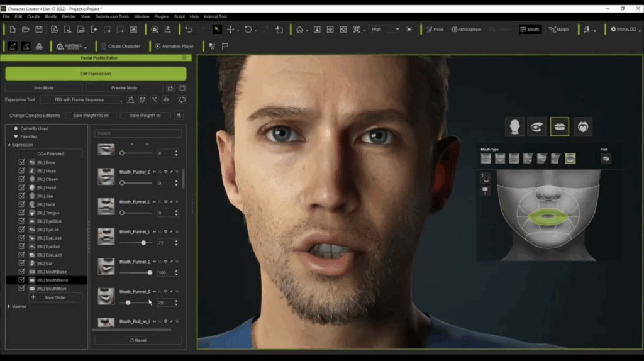
Task: Click the Home view icon
Action: (299, 30)
